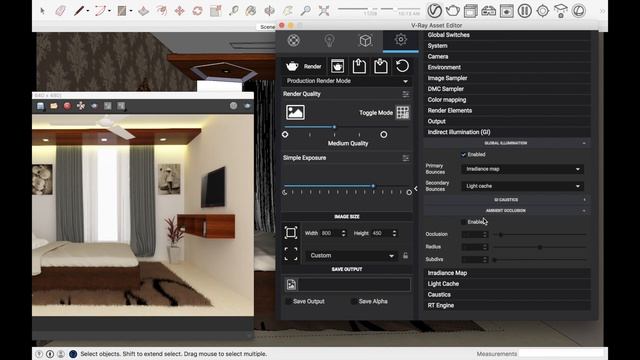Image resolution: width=640 pixels, height=360 pixels.
Task: Activate the Push/Pull tool
Action: pyautogui.click(x=143, y=11)
